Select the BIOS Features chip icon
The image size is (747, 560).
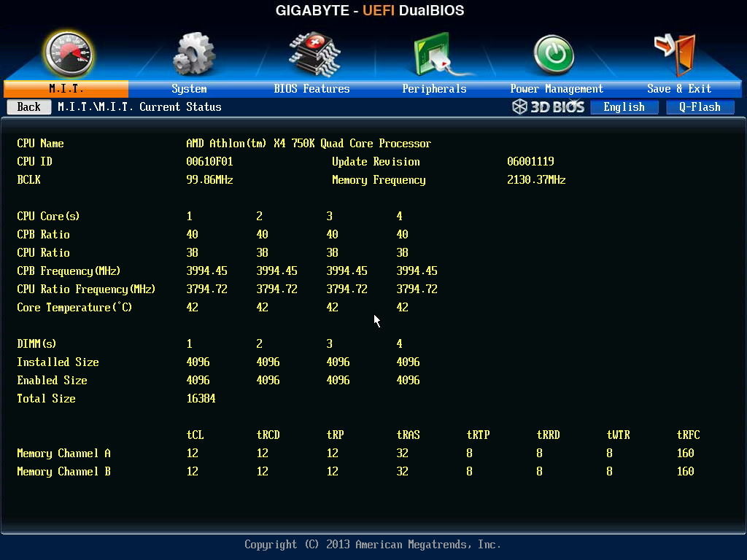click(314, 53)
